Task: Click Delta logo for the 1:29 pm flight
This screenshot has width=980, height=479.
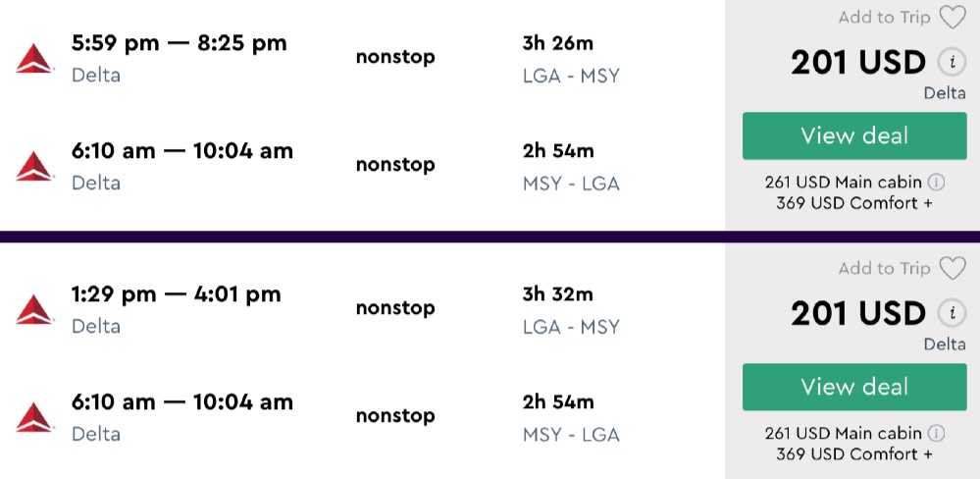Action: [x=34, y=309]
